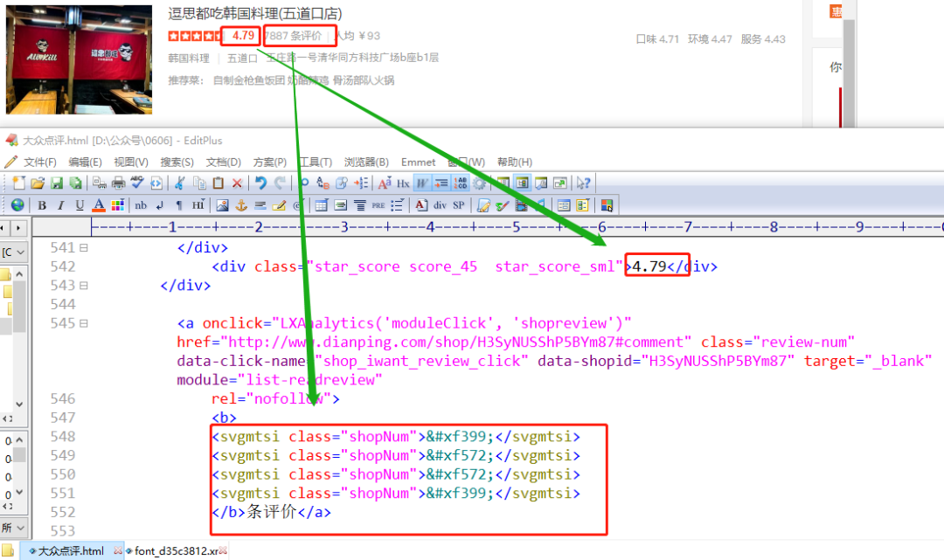Run the ABC spell check
Screen dimensions: 944x560
point(137,183)
